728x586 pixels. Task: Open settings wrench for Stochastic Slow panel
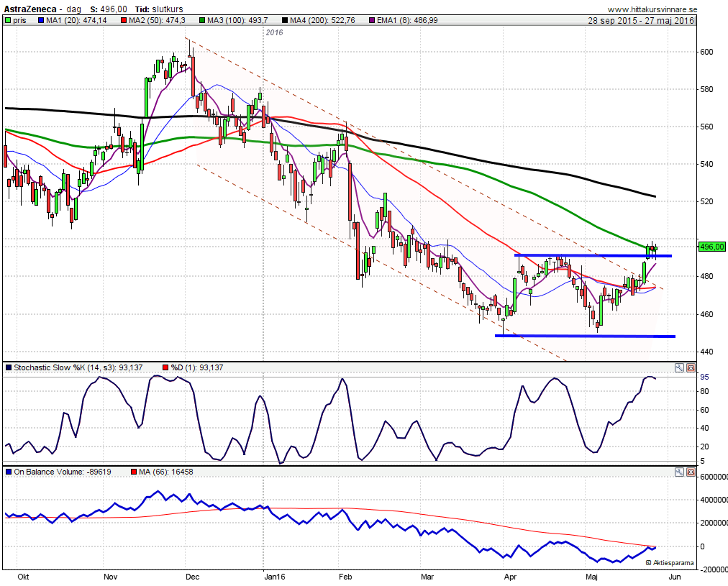[679, 368]
